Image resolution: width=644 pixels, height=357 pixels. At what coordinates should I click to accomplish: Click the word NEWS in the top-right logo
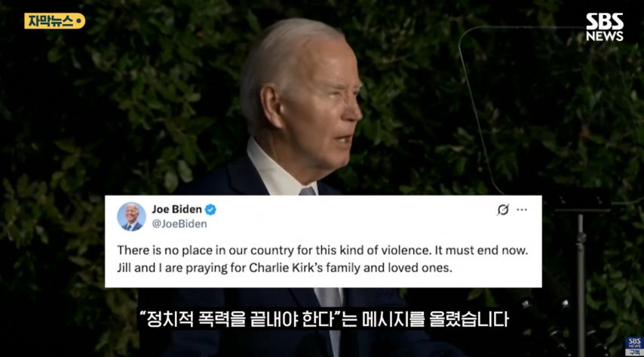pyautogui.click(x=605, y=35)
